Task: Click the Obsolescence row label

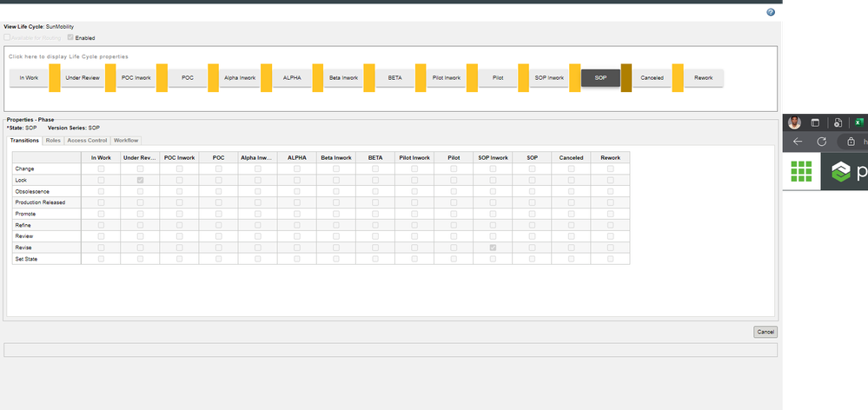Action: point(32,191)
